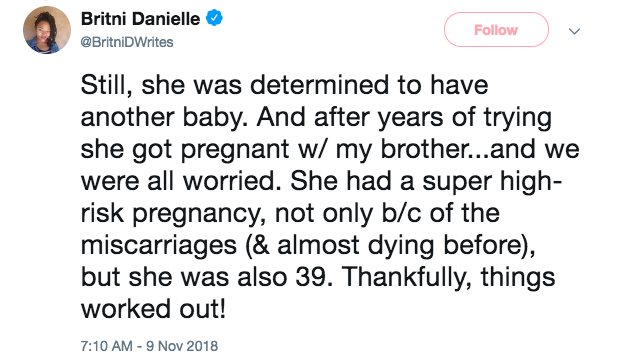Open Britni Danielle's round profile photo

click(47, 30)
